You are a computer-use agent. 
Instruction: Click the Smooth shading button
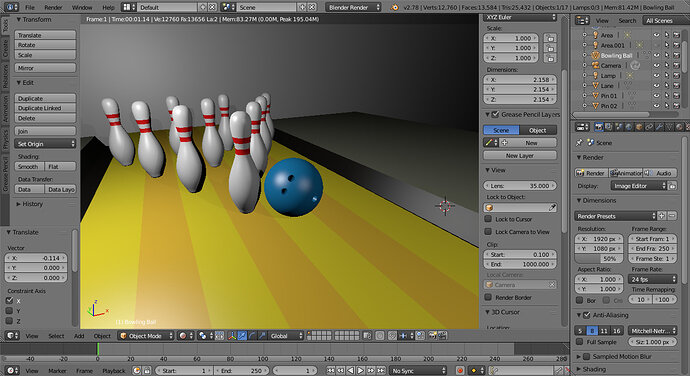tap(29, 166)
